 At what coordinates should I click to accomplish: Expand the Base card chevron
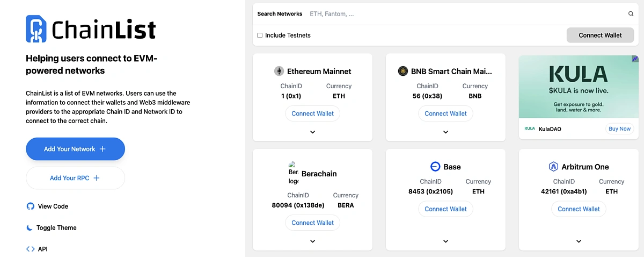[445, 241]
